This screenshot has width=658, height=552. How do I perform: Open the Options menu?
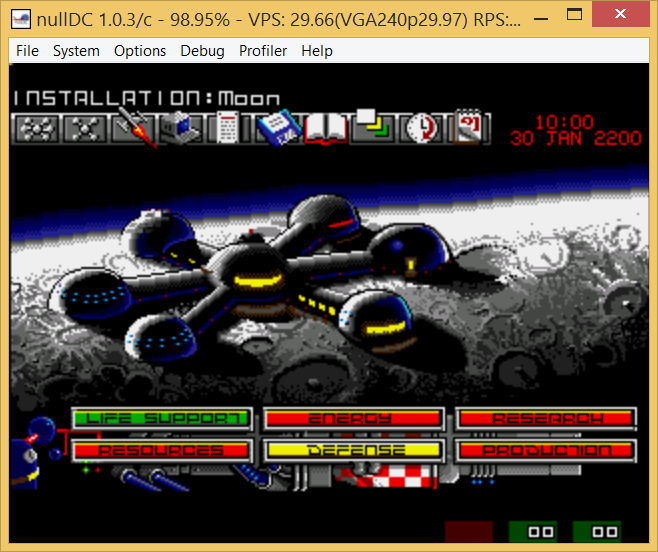[140, 51]
